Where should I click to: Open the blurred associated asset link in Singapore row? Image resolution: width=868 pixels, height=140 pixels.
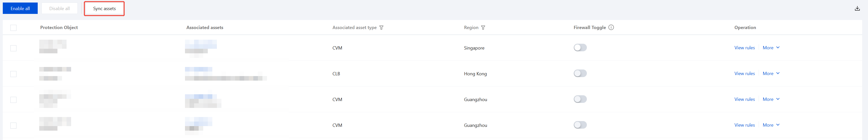[200, 44]
